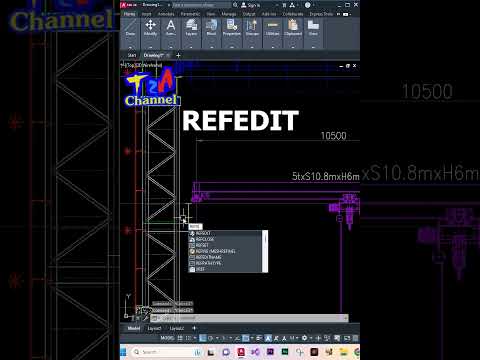Image resolution: width=480 pixels, height=360 pixels.
Task: Open the Utilities ribbon panel
Action: click(x=272, y=28)
